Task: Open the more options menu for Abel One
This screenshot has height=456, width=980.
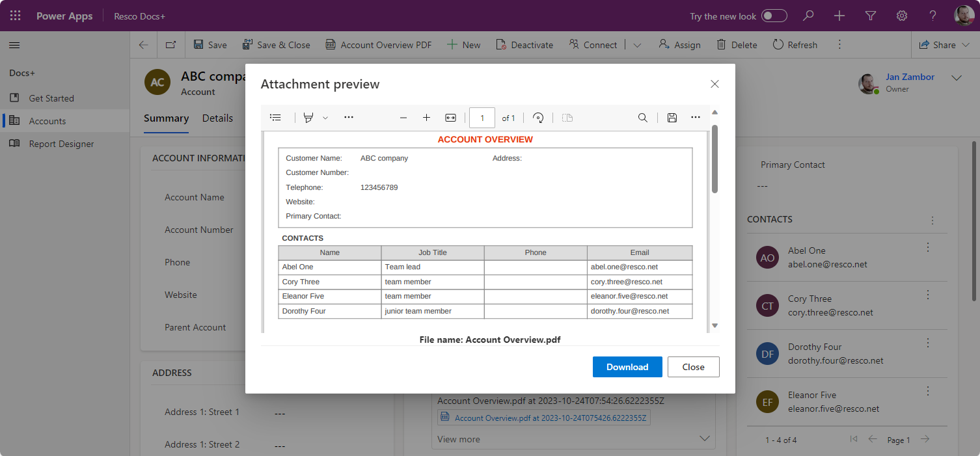Action: (928, 247)
